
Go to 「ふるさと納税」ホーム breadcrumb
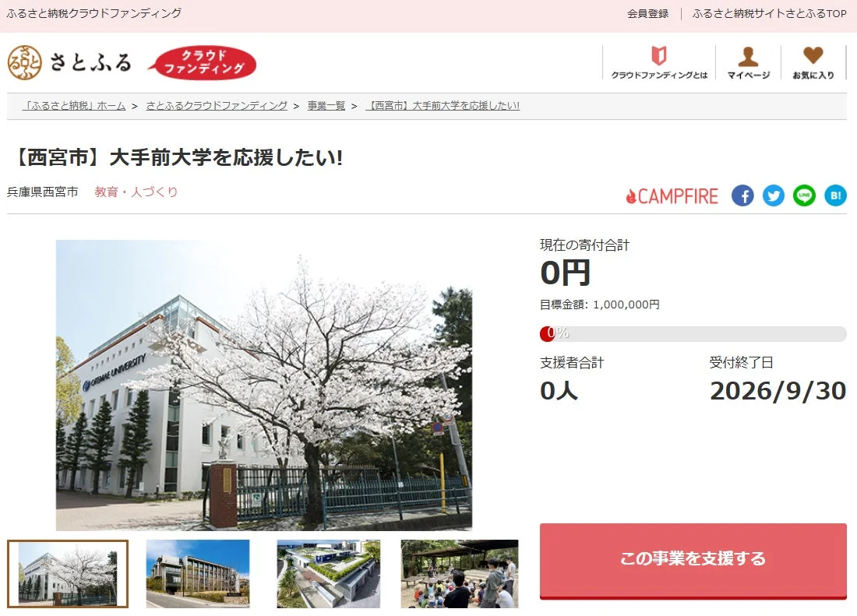76,105
